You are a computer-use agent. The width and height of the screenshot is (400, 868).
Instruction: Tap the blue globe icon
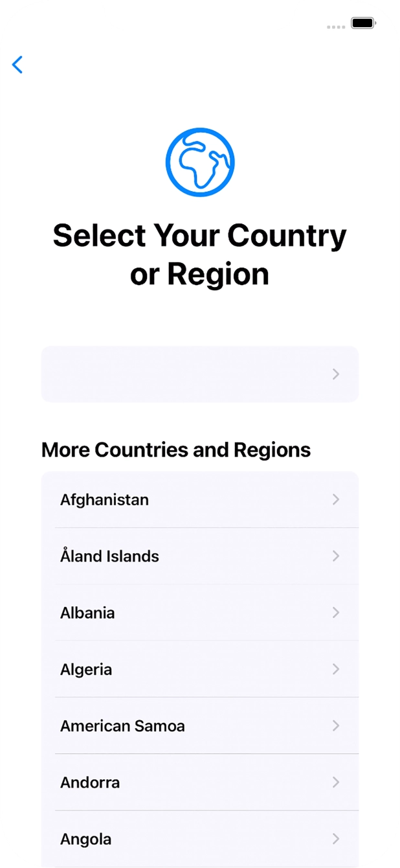tap(199, 161)
